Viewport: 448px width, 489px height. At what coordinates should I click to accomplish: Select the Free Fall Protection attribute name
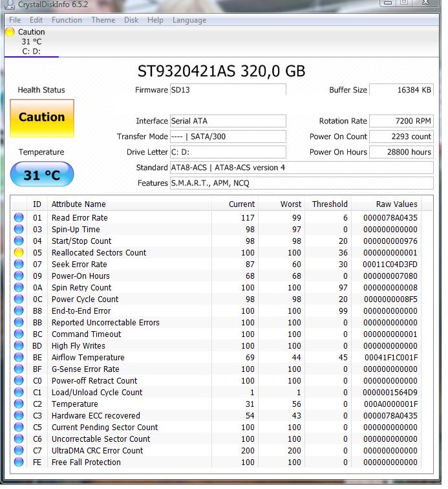86,462
